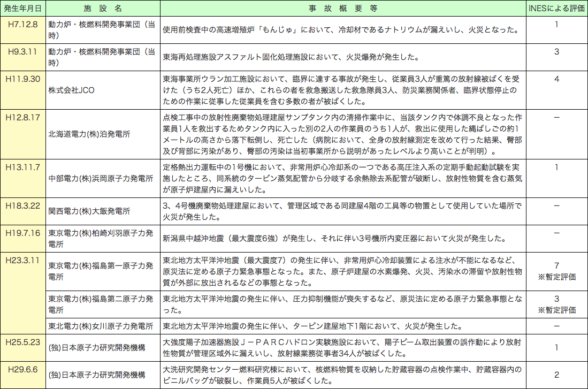Click INES rating 7 ※暫定評価
The width and height of the screenshot is (588, 389).
point(556,271)
